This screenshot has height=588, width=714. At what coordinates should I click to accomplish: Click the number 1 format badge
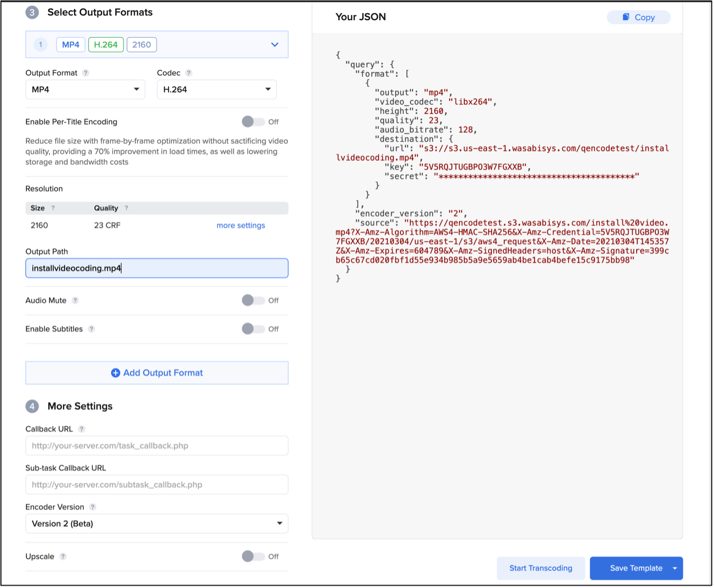[x=41, y=45]
